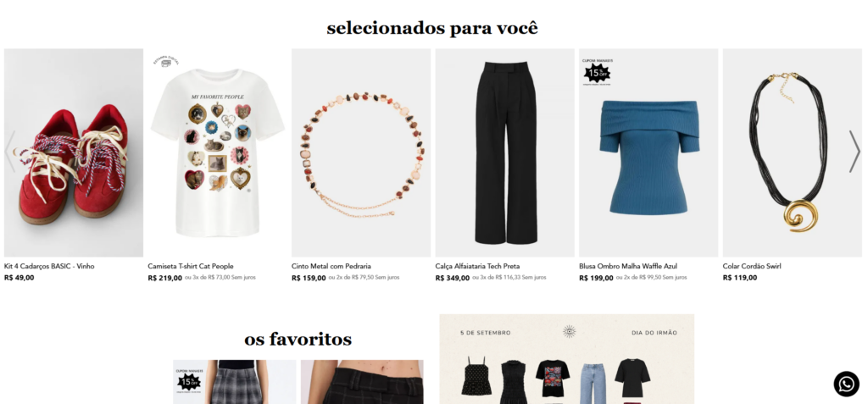Click the carousel previous arrow
This screenshot has height=404, width=868.
(9, 151)
